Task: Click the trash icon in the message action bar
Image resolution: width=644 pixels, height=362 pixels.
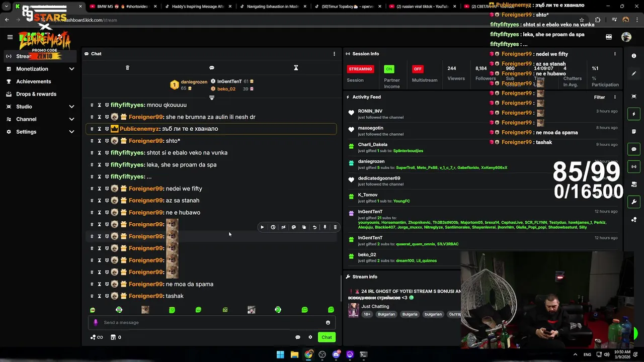Action: tap(335, 227)
